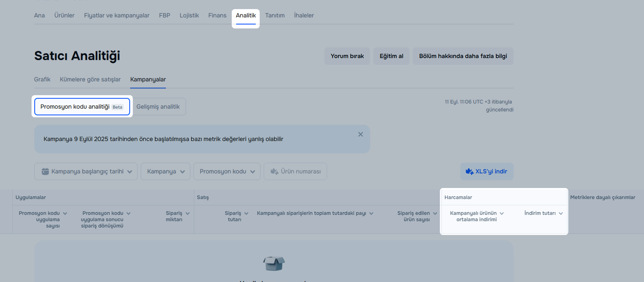Image resolution: width=644 pixels, height=282 pixels.
Task: Click the empty box illustration
Action: coord(274,263)
